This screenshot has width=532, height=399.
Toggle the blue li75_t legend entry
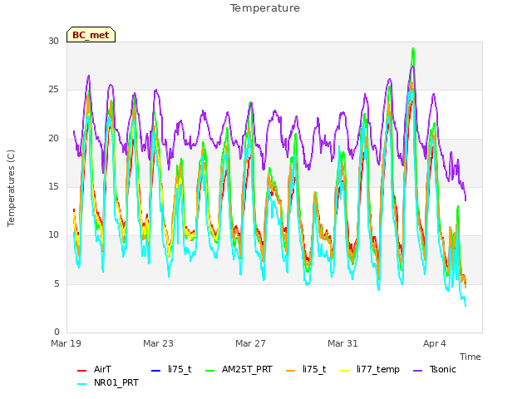pyautogui.click(x=171, y=369)
